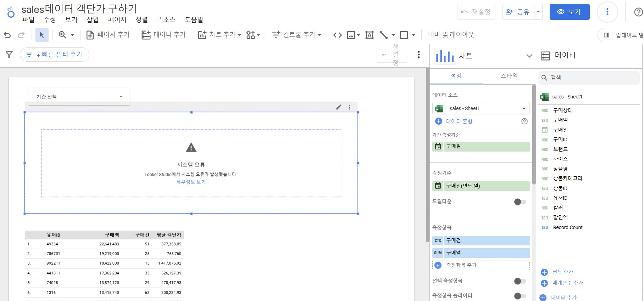This screenshot has height=301, width=644.
Task: Open the 차트 추가 dropdown
Action: (220, 35)
